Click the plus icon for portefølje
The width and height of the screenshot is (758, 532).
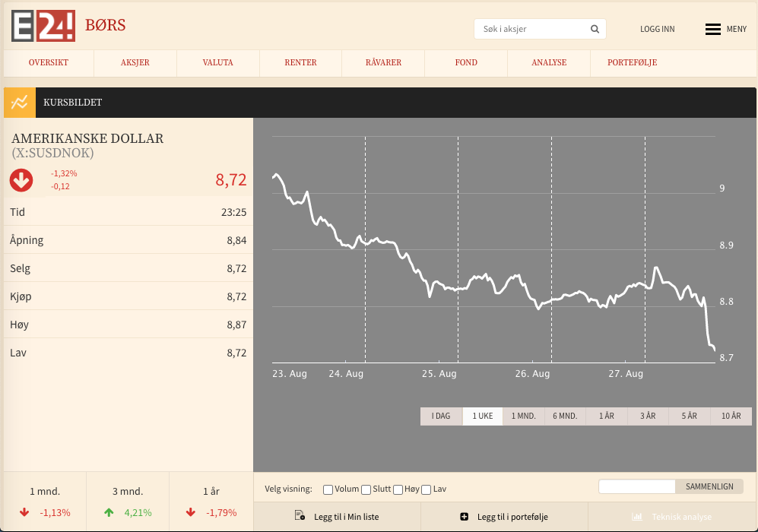465,517
